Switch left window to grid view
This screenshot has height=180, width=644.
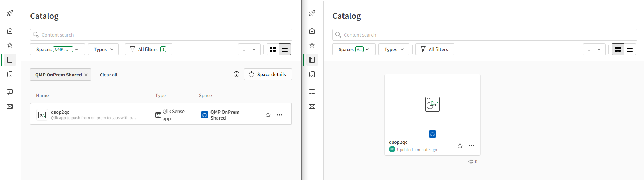pyautogui.click(x=273, y=49)
